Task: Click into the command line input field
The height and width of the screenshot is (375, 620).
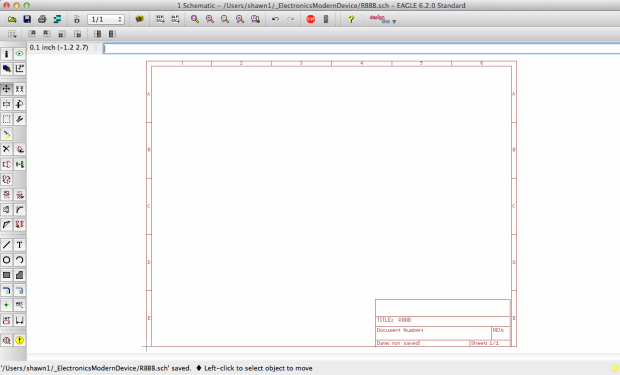Action: click(x=361, y=48)
